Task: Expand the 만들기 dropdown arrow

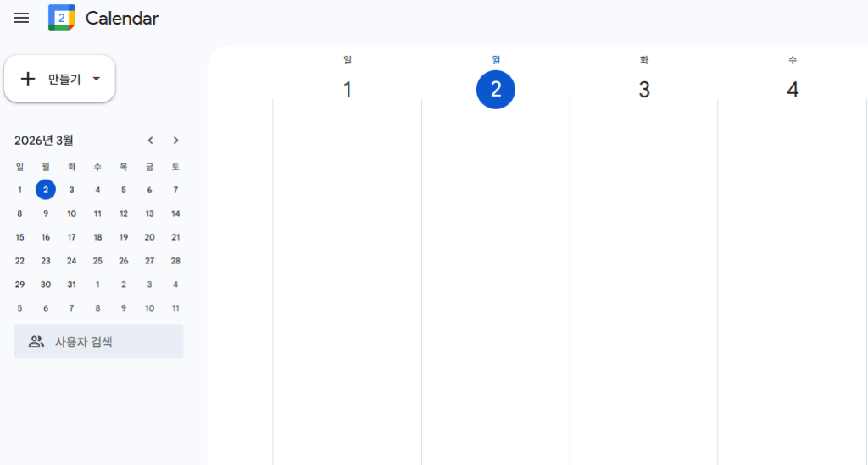Action: (96, 79)
